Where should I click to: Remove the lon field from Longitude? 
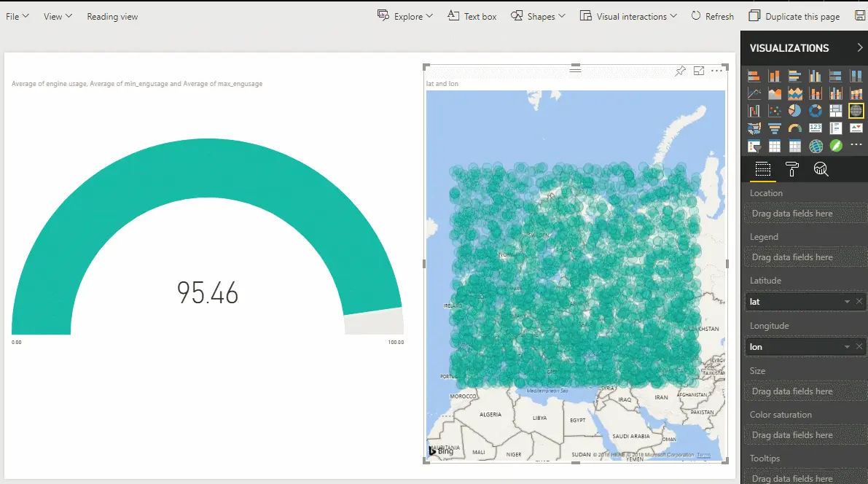(x=859, y=347)
